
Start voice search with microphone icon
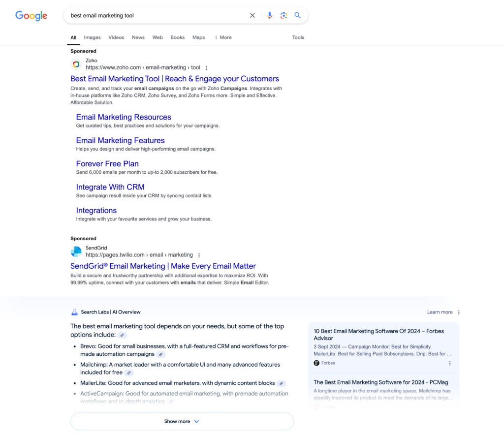[269, 15]
